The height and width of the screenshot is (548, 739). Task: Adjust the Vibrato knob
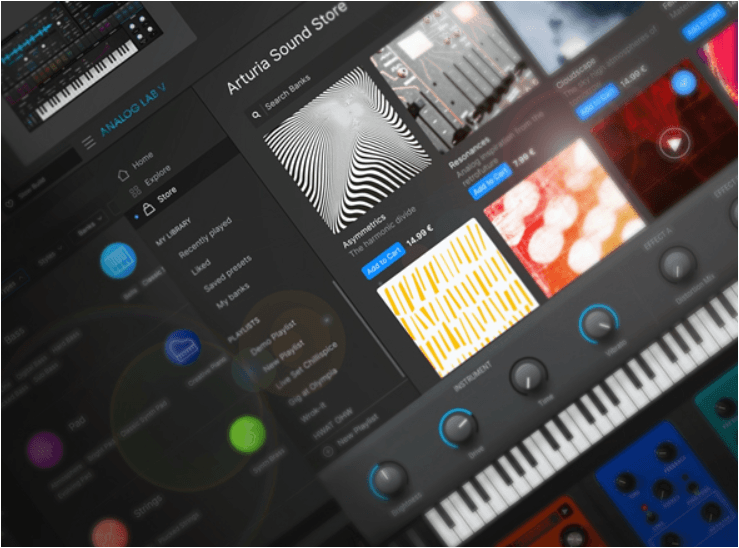click(x=599, y=323)
